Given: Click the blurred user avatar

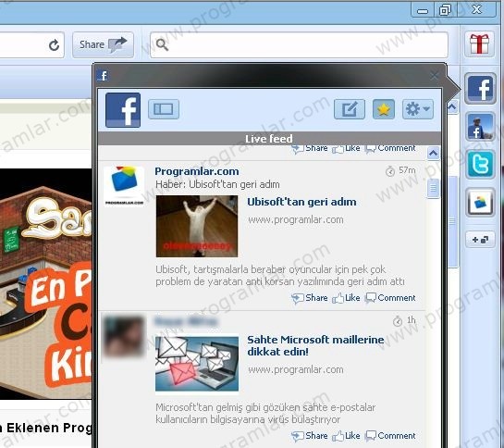Looking at the screenshot, I should (x=124, y=337).
